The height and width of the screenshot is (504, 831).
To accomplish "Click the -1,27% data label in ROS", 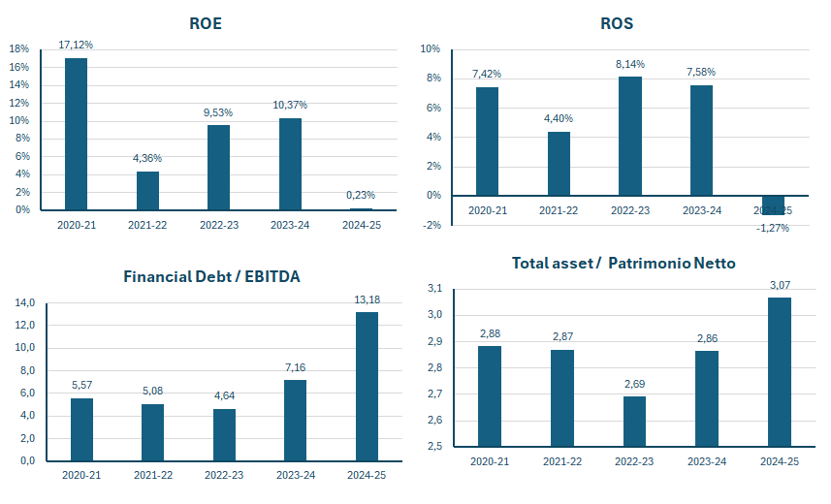I will 773,228.
